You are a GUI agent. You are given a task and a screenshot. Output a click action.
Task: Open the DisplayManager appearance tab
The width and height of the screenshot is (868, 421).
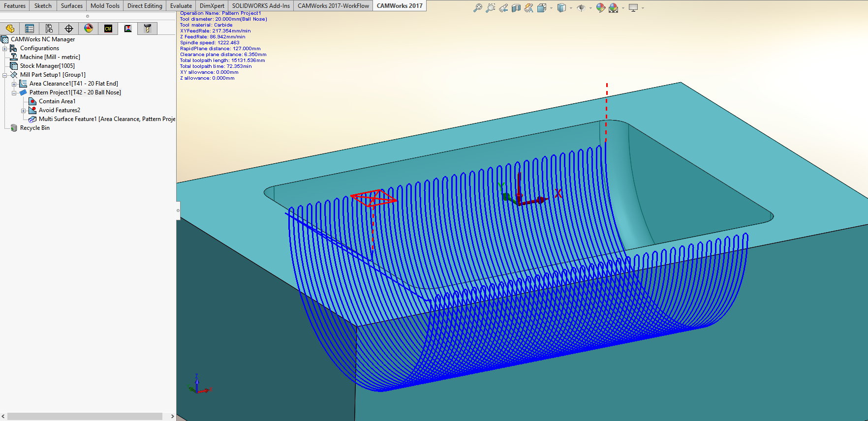89,29
